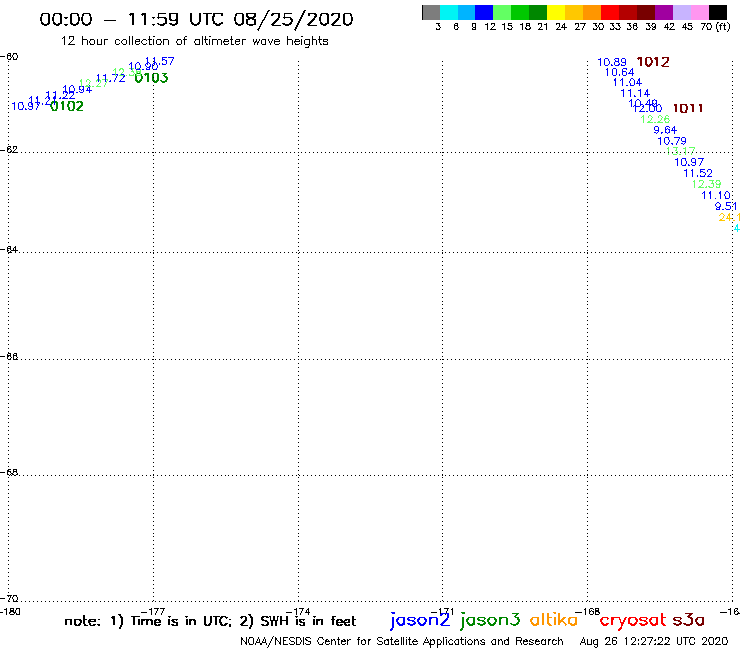The image size is (740, 650).
Task: Click the green wave height value '13.17'
Action: click(x=681, y=151)
